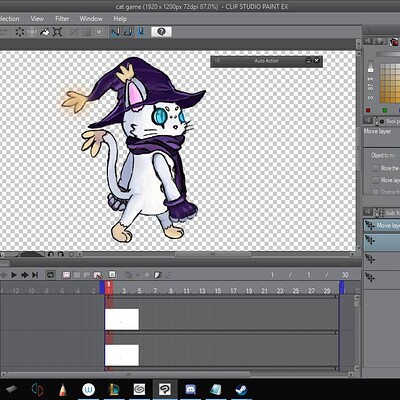Click the second circular canvas view icon
Image resolution: width=400 pixels, height=400 pixels.
coord(61,254)
